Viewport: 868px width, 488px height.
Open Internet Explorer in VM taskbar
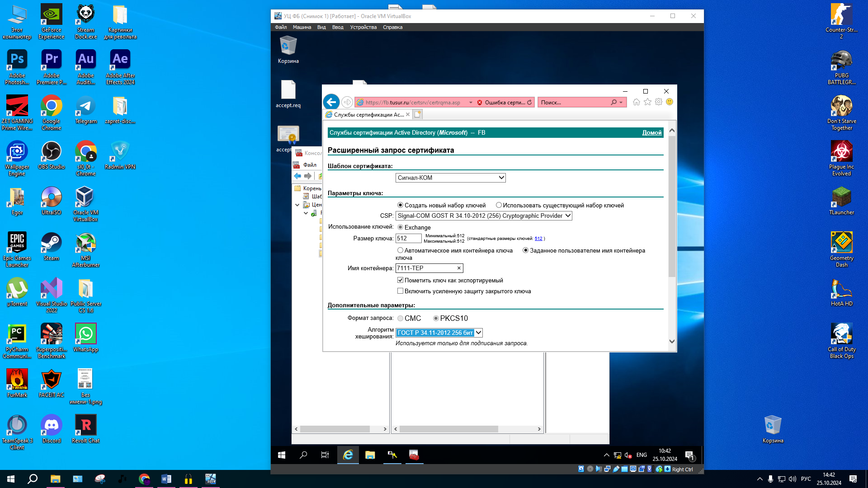click(x=348, y=455)
